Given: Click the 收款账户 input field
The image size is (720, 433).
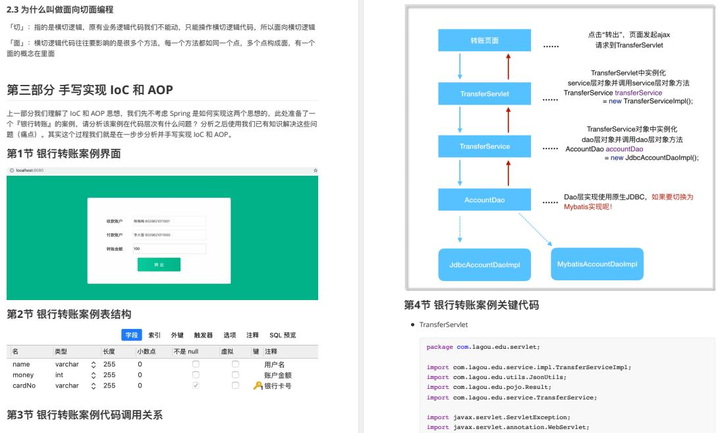Looking at the screenshot, I should (169, 221).
